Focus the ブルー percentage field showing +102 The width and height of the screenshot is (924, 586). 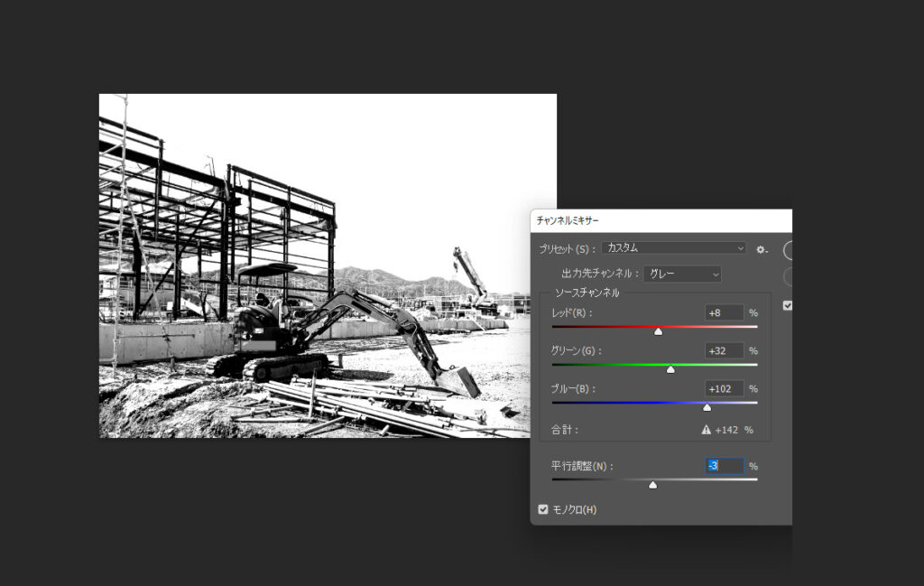coord(725,388)
